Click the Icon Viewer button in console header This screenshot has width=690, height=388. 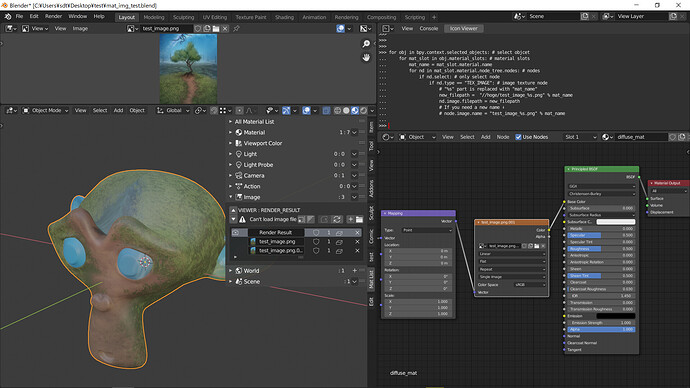click(463, 28)
